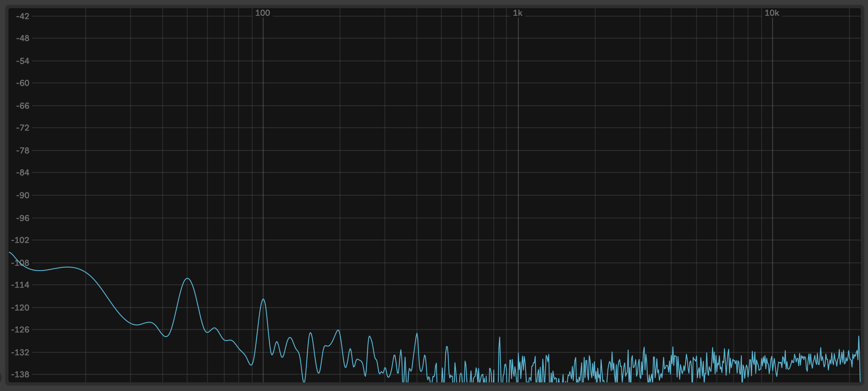Click the -54 dB scale label

click(23, 61)
